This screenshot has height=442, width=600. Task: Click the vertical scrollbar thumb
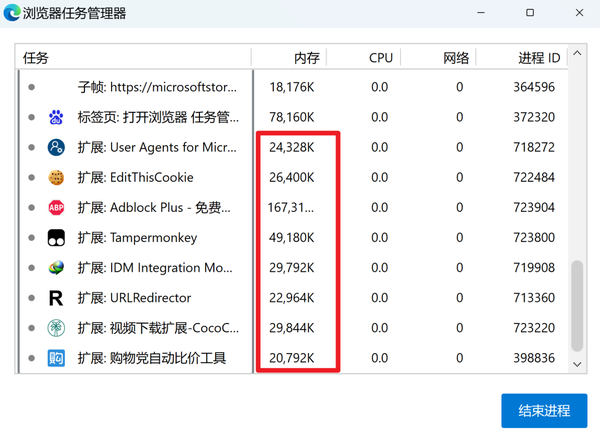click(x=577, y=306)
